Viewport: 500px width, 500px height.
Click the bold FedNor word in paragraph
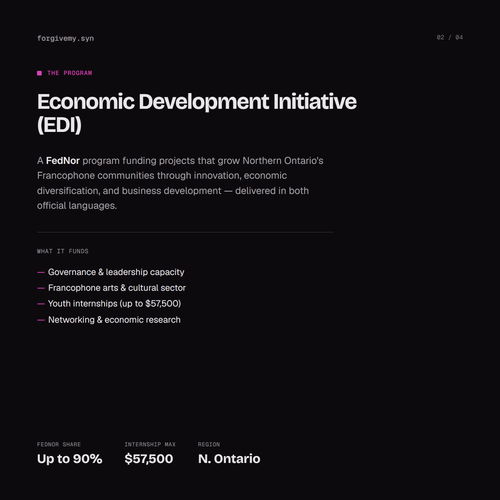click(63, 161)
